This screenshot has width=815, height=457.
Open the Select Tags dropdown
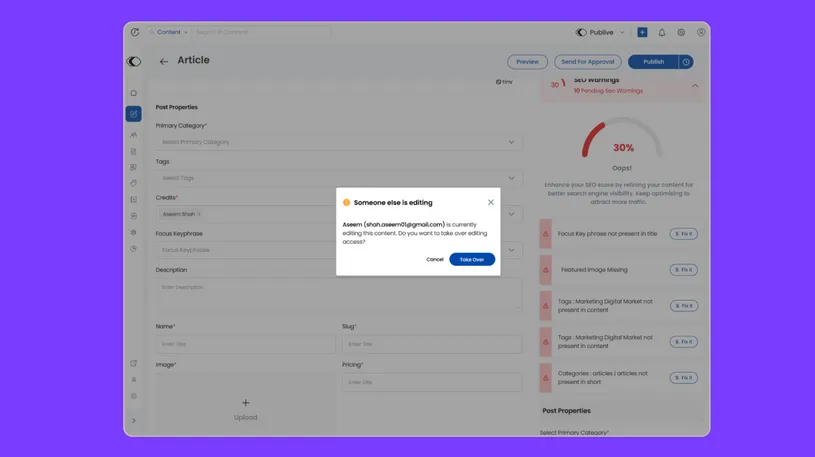pyautogui.click(x=339, y=178)
